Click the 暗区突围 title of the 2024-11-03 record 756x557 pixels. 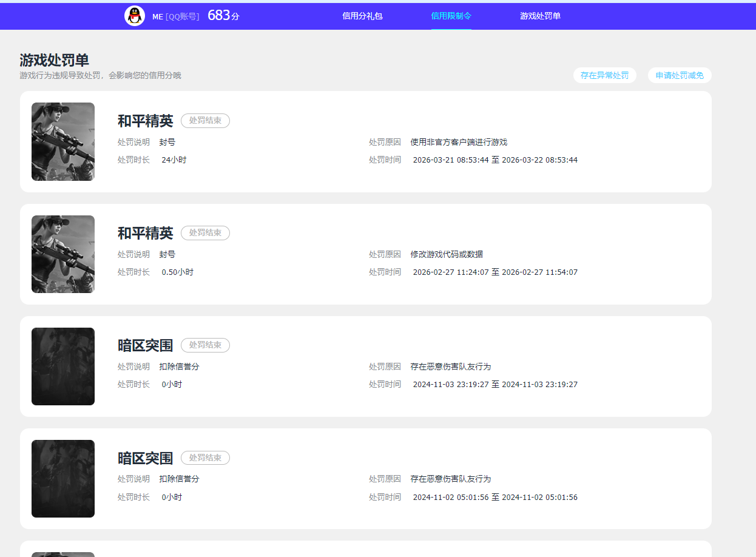tap(145, 346)
